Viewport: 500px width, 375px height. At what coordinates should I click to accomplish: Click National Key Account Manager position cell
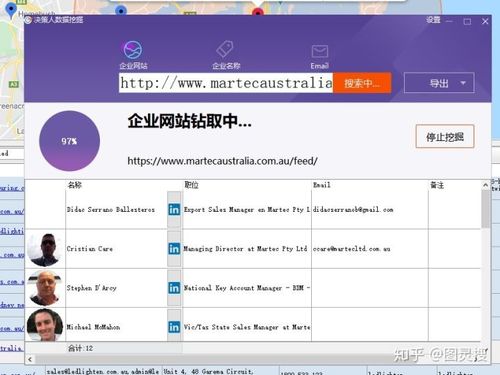pyautogui.click(x=247, y=288)
